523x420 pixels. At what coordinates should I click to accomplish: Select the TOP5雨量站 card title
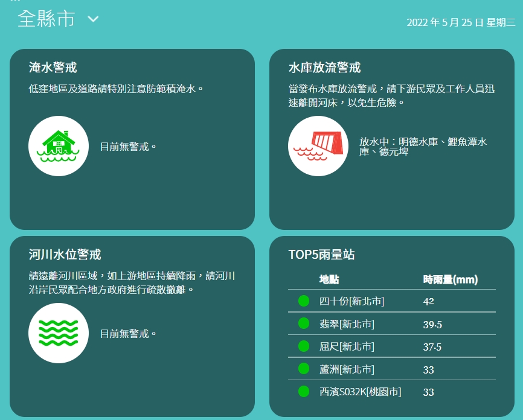[x=321, y=254]
